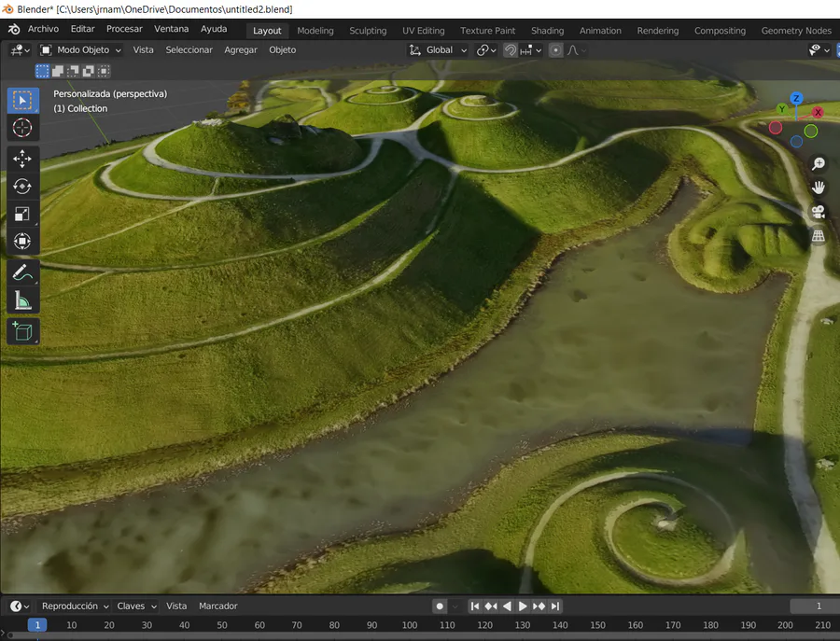
Task: Select the Select Box tool
Action: click(22, 101)
